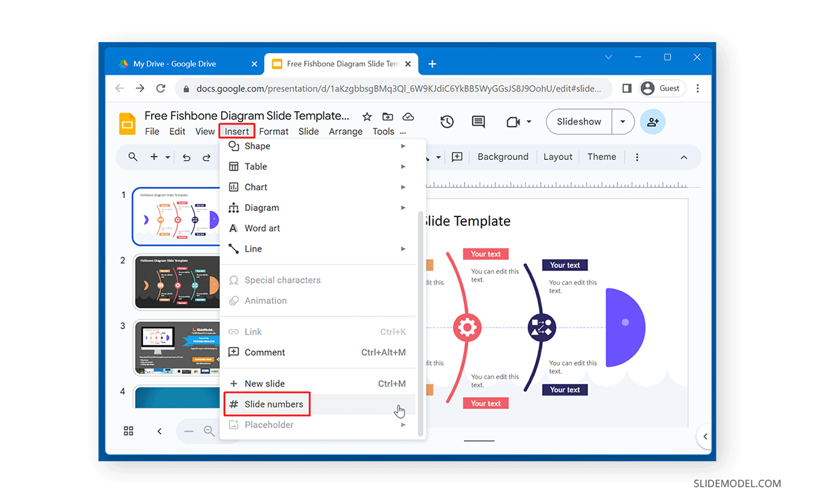Open the Background settings
The image size is (814, 504).
click(x=503, y=157)
